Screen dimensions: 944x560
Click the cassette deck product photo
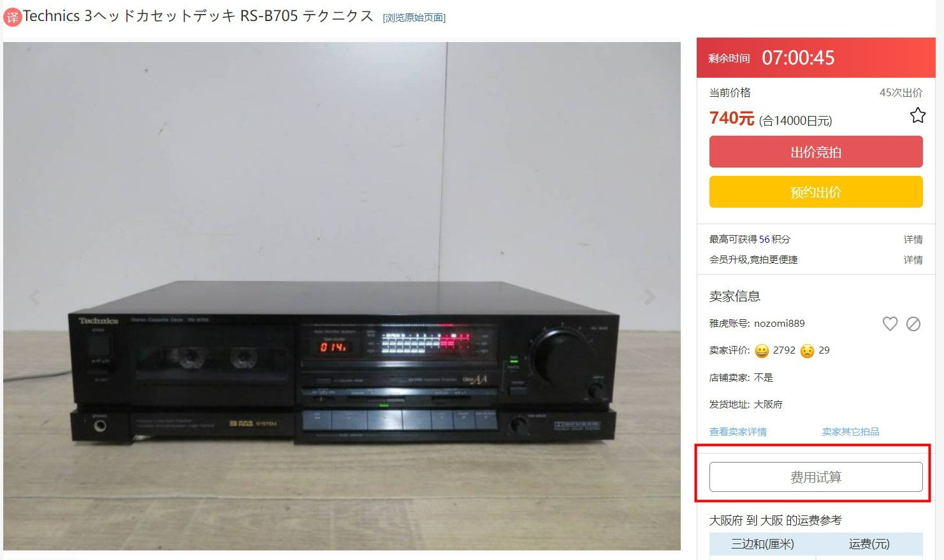point(342,296)
